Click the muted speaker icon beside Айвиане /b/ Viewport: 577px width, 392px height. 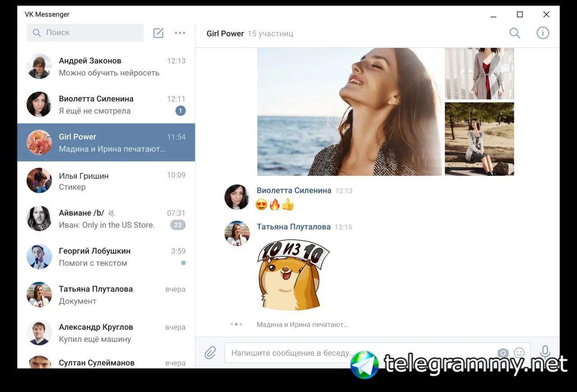pyautogui.click(x=112, y=213)
